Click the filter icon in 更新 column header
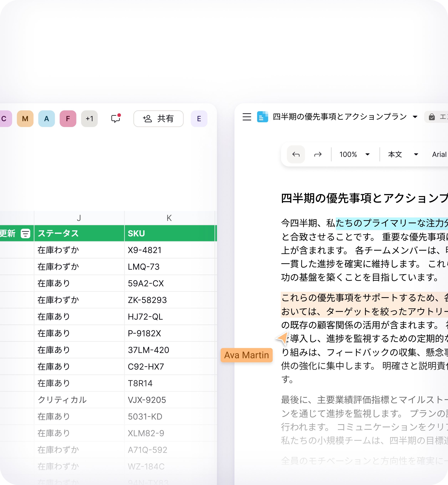Viewport: 448px width, 485px height. coord(25,233)
